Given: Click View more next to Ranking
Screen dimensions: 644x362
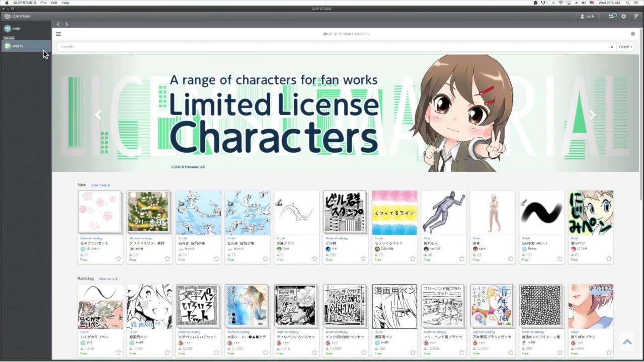Looking at the screenshot, I should point(108,279).
